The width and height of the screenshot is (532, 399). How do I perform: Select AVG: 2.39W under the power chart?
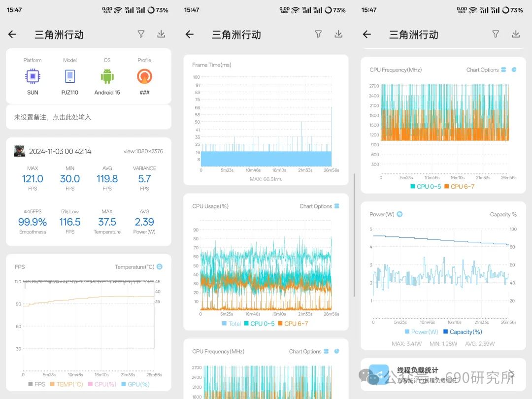(480, 343)
